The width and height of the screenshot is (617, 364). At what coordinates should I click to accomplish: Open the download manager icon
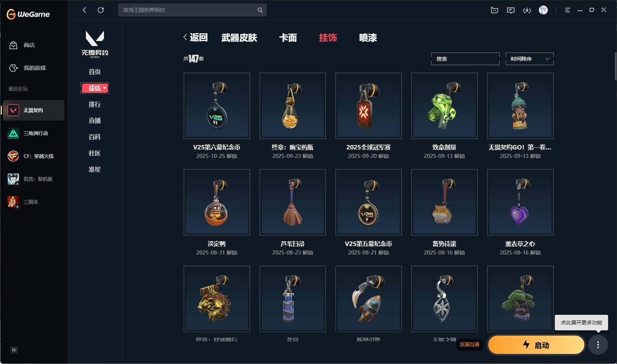coord(527,10)
